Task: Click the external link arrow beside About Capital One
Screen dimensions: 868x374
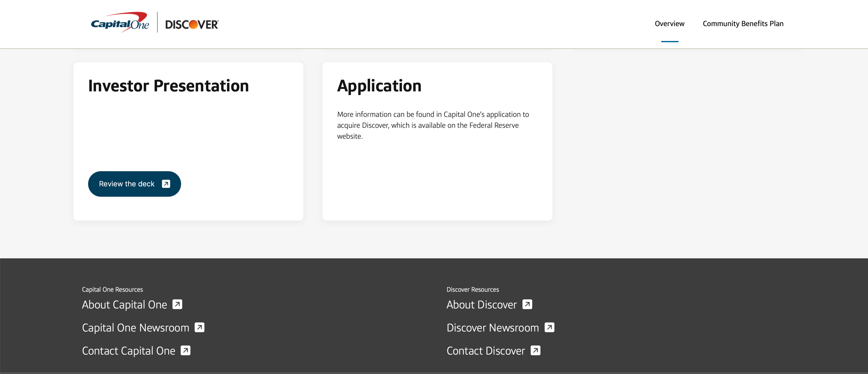Action: coord(178,304)
